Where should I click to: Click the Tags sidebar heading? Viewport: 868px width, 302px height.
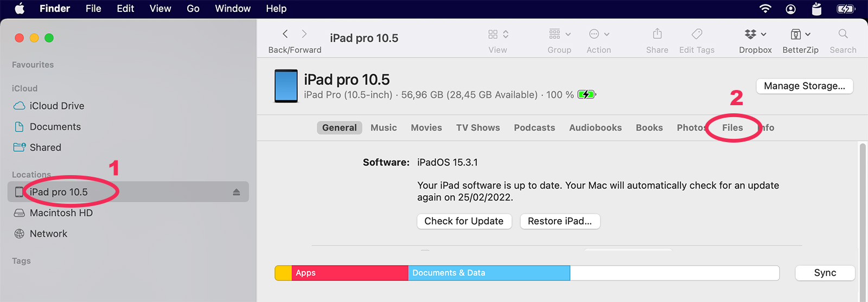click(x=21, y=261)
